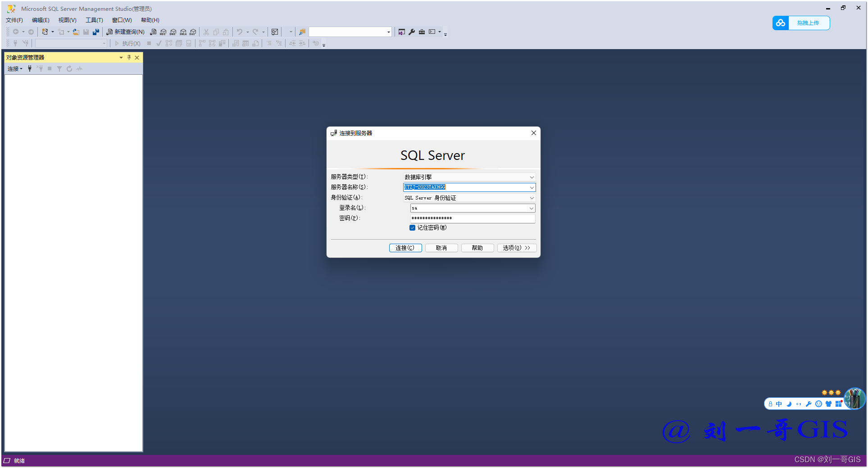Click the password (密码) input field

pos(473,218)
